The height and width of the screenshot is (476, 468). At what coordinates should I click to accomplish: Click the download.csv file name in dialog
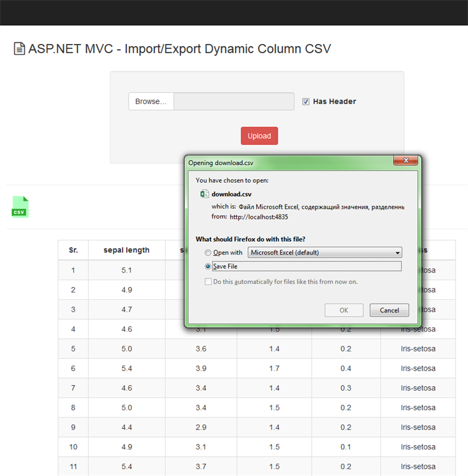pyautogui.click(x=231, y=194)
